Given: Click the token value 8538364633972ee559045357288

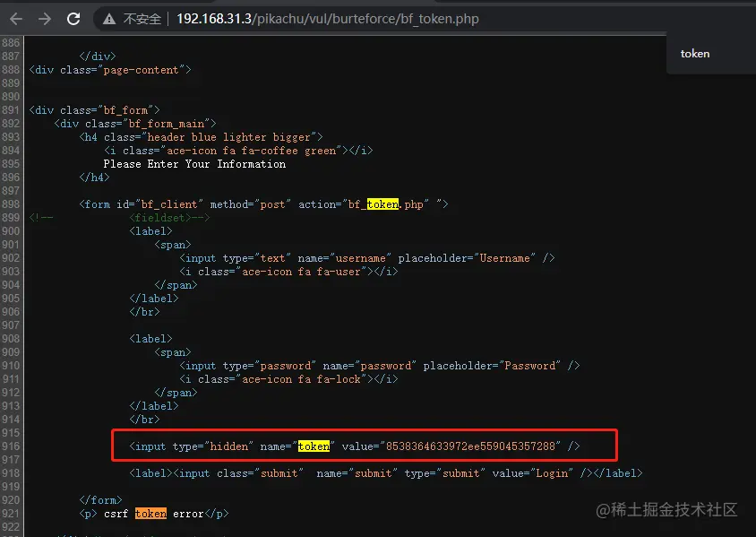Looking at the screenshot, I should tap(470, 446).
